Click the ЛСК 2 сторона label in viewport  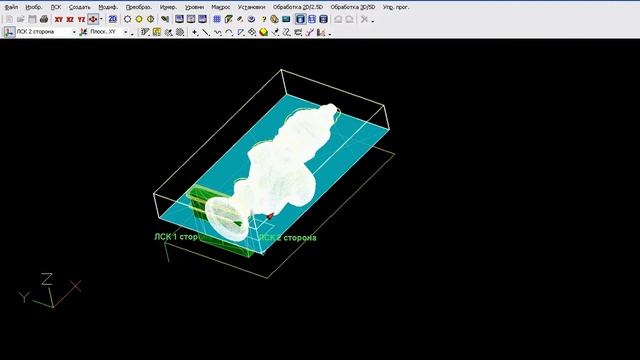pos(288,238)
